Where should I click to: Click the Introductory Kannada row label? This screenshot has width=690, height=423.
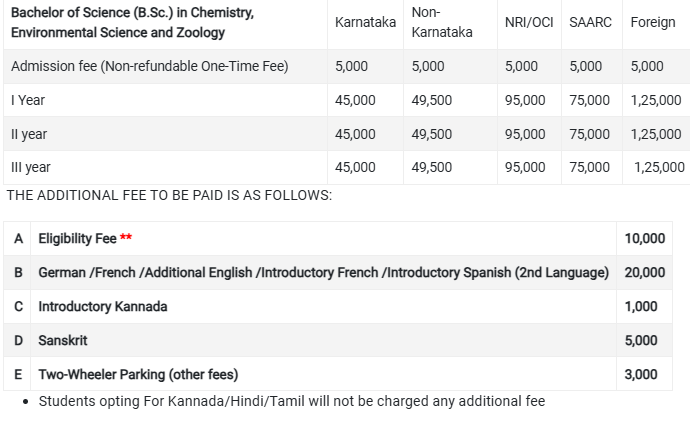[x=103, y=306]
